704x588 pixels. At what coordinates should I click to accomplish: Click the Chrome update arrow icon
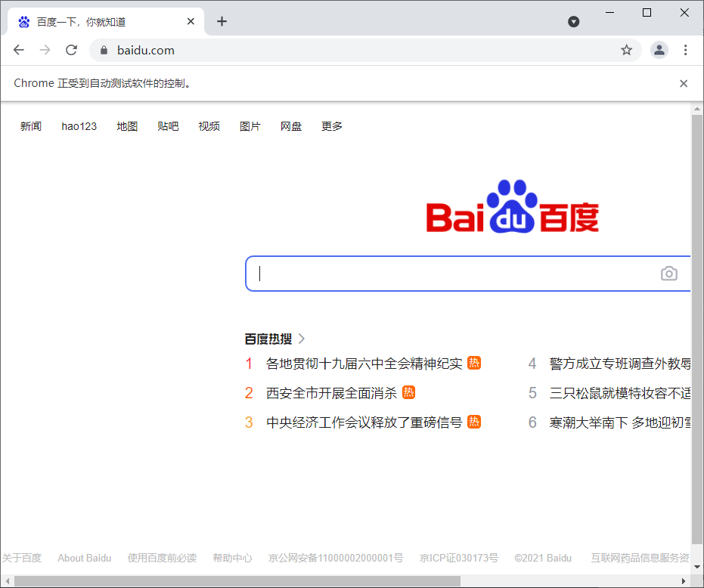pos(574,21)
